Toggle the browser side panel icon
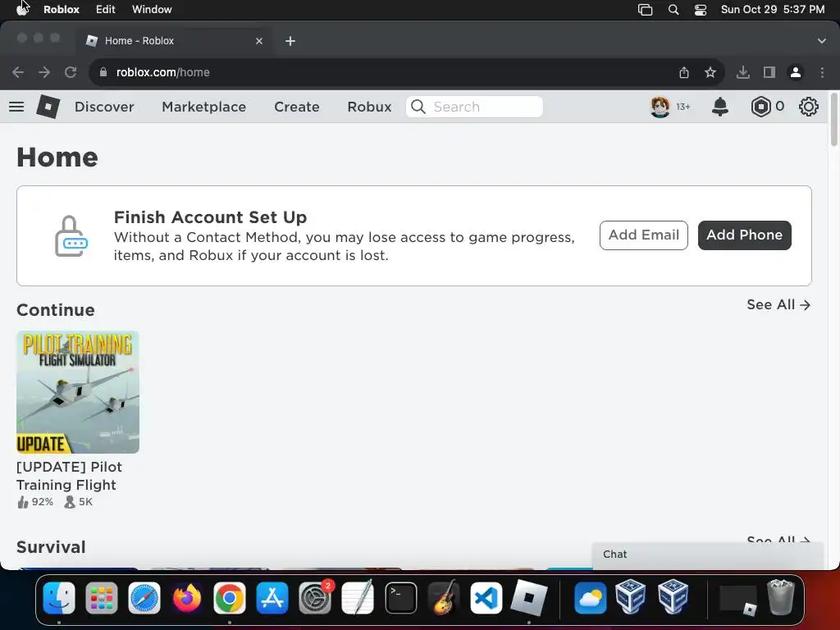The width and height of the screenshot is (840, 630). pos(769,72)
